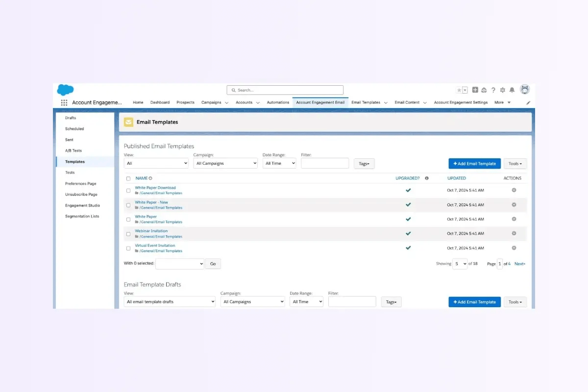The image size is (588, 392).
Task: Check the checkbox beside Virtual Event Invitation
Action: click(x=128, y=248)
